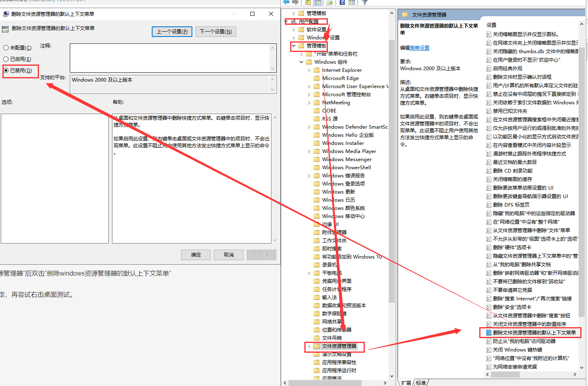Select 防止从“我的电脑”访问驱动器 setting

(x=524, y=341)
